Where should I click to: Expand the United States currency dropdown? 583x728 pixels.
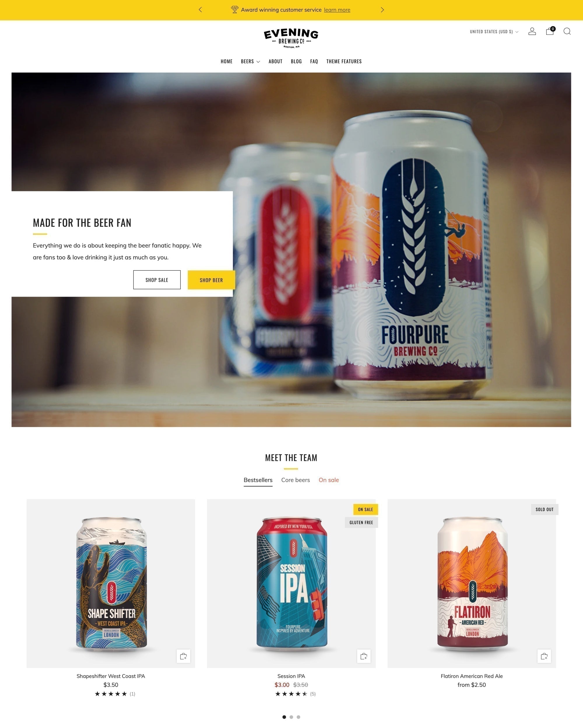pos(494,31)
